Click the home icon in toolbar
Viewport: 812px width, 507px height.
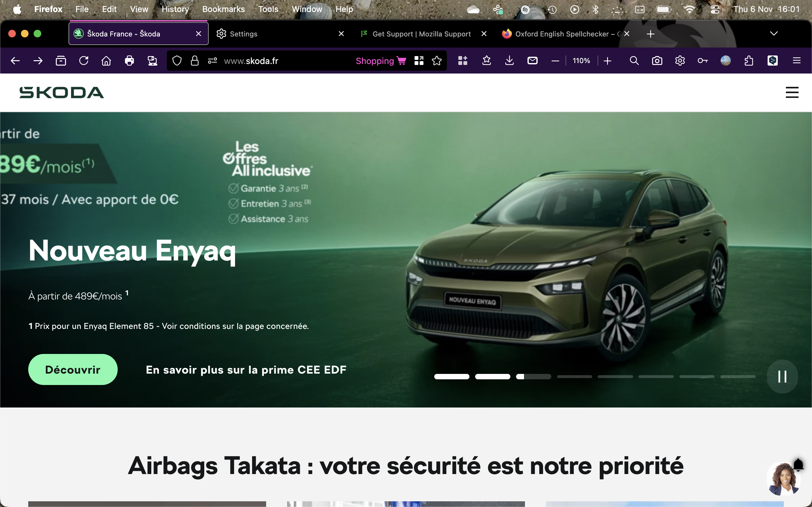coord(106,61)
